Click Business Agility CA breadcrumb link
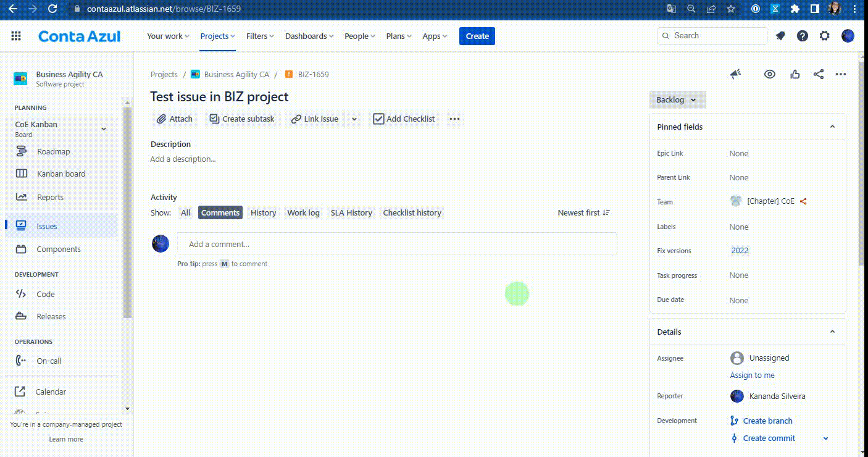This screenshot has height=457, width=868. click(x=236, y=74)
